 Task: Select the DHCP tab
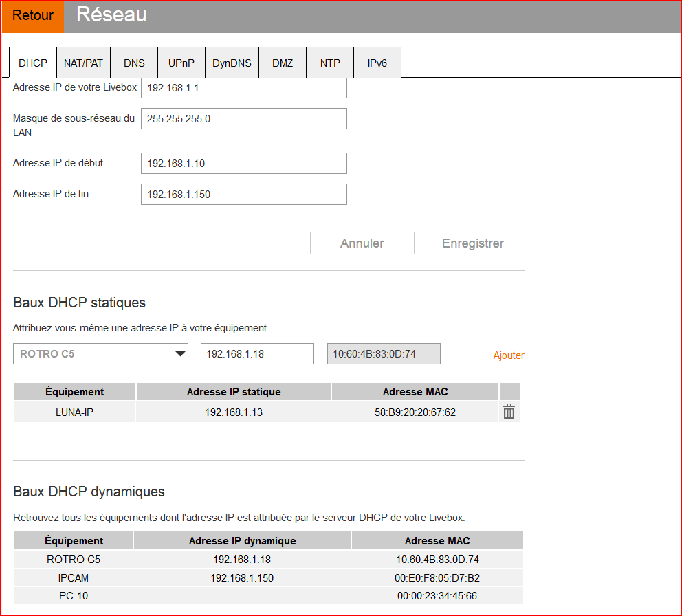[x=32, y=63]
